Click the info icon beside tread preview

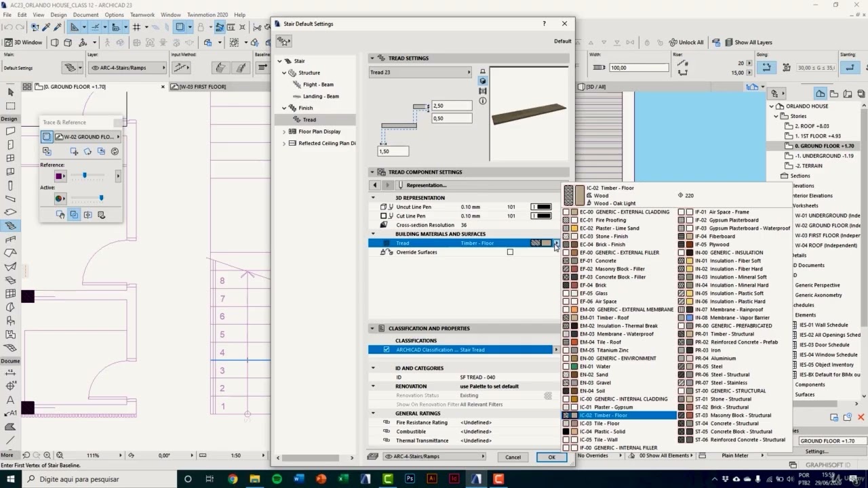coord(482,101)
